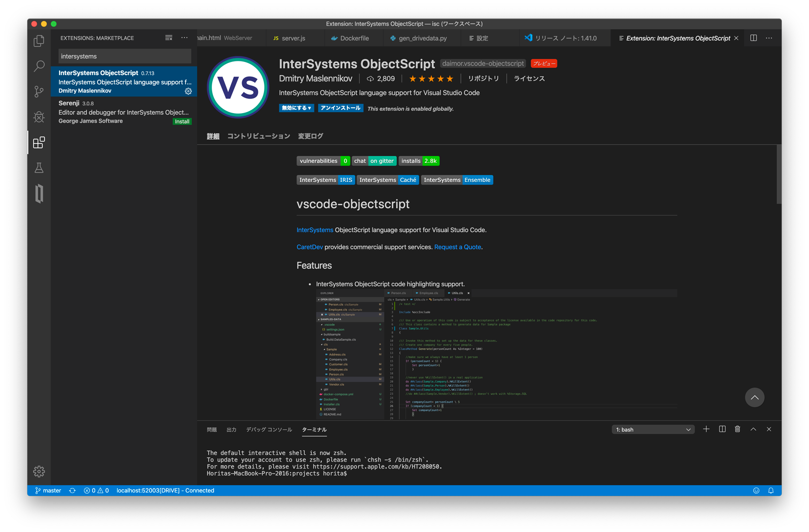Open the Search view in activity bar

pos(39,66)
